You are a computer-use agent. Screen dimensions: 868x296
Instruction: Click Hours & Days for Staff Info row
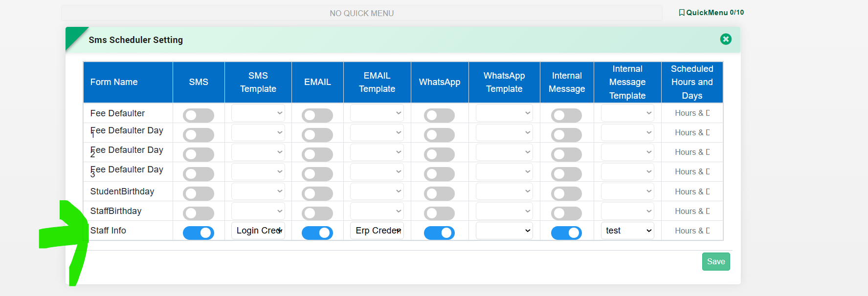click(x=692, y=231)
